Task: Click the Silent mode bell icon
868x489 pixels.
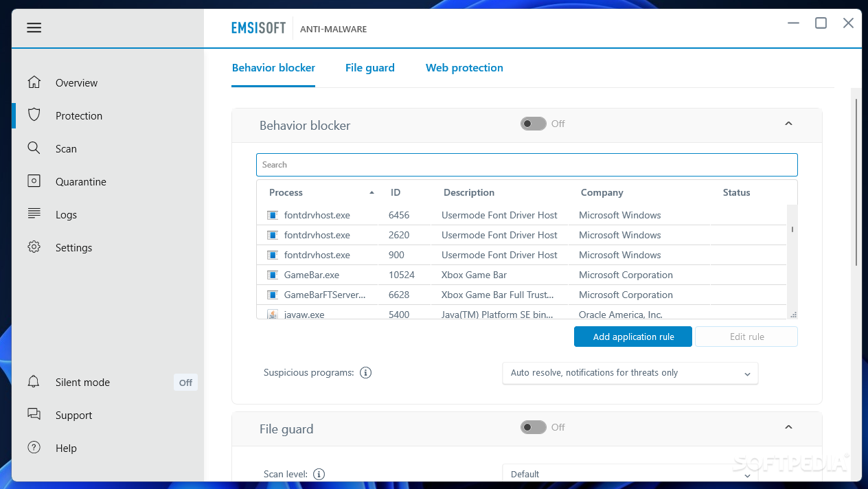Action: pyautogui.click(x=34, y=381)
